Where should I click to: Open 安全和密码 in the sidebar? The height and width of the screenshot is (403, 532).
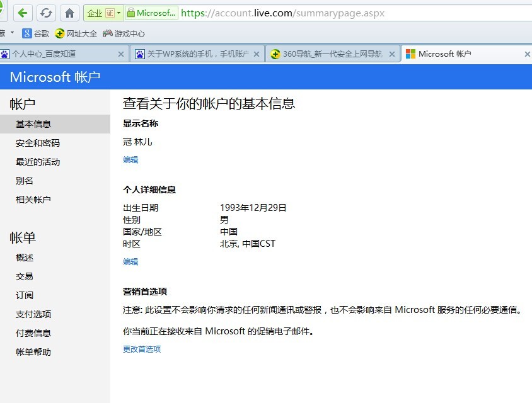(x=38, y=143)
